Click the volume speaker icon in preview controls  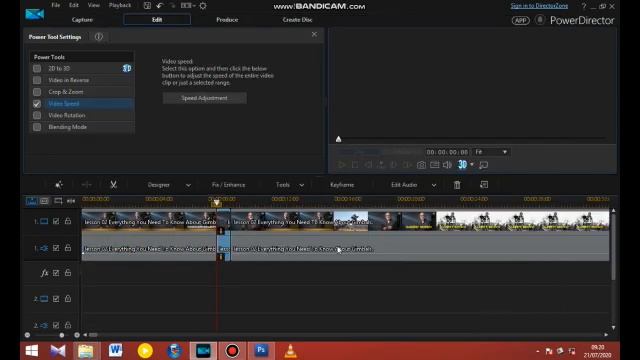click(x=447, y=165)
